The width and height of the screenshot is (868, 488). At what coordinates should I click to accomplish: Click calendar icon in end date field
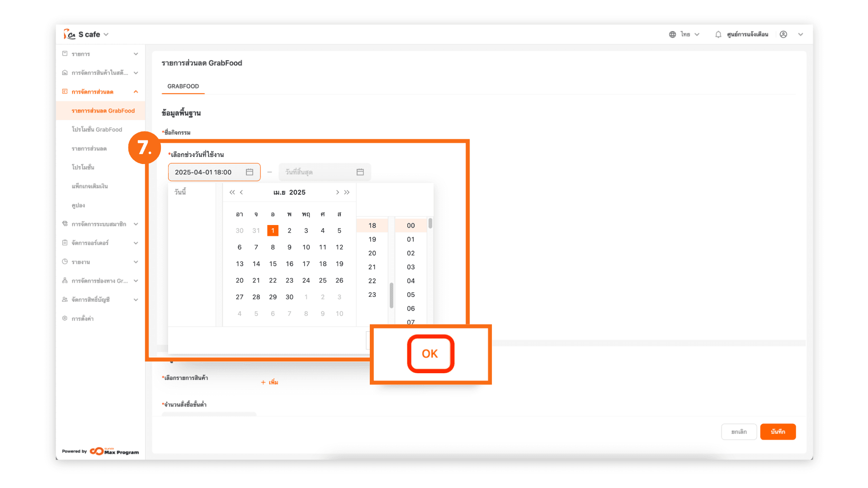[360, 172]
